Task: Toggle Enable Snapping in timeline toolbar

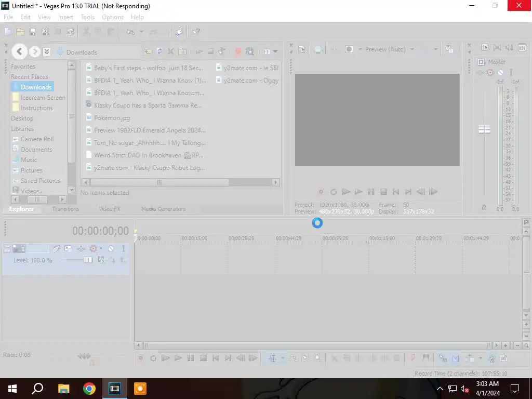Action: tap(443, 358)
